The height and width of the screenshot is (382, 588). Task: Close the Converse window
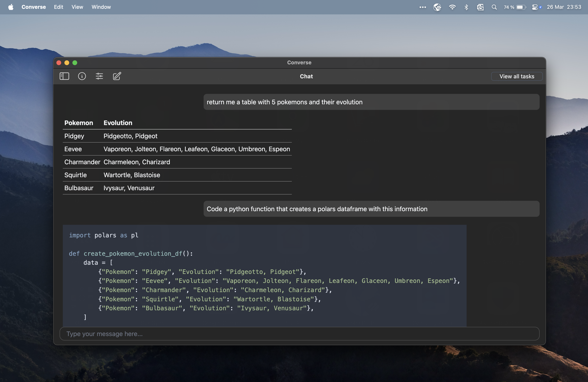[x=59, y=63]
